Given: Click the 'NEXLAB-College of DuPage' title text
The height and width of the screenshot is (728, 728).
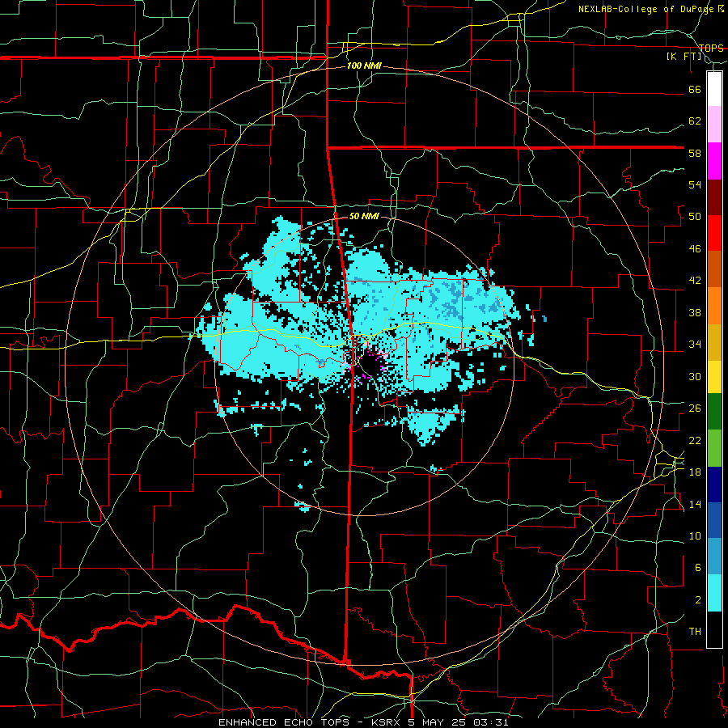Looking at the screenshot, I should click(645, 9).
